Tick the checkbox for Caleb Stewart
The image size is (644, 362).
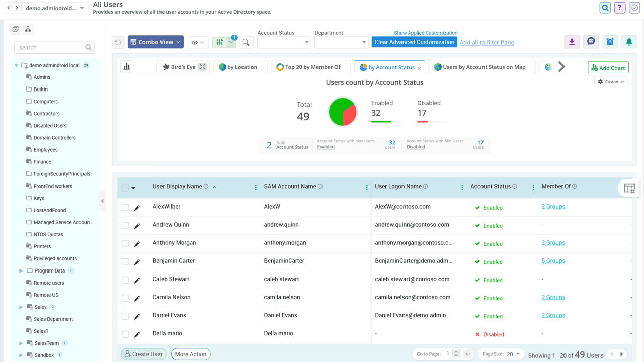[125, 280]
